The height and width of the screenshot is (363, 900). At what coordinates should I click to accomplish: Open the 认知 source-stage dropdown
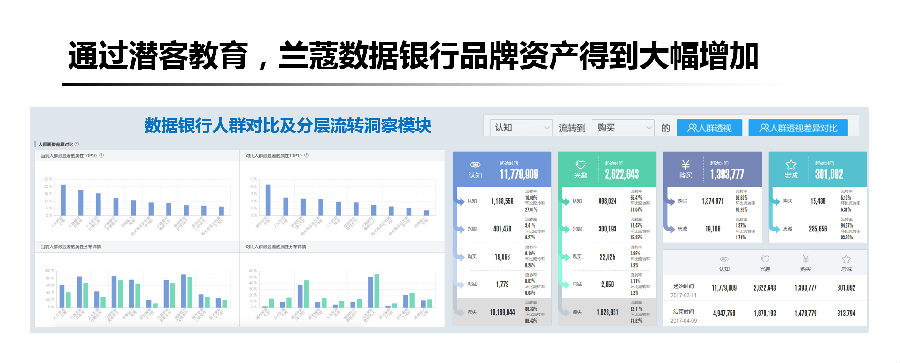(x=521, y=128)
